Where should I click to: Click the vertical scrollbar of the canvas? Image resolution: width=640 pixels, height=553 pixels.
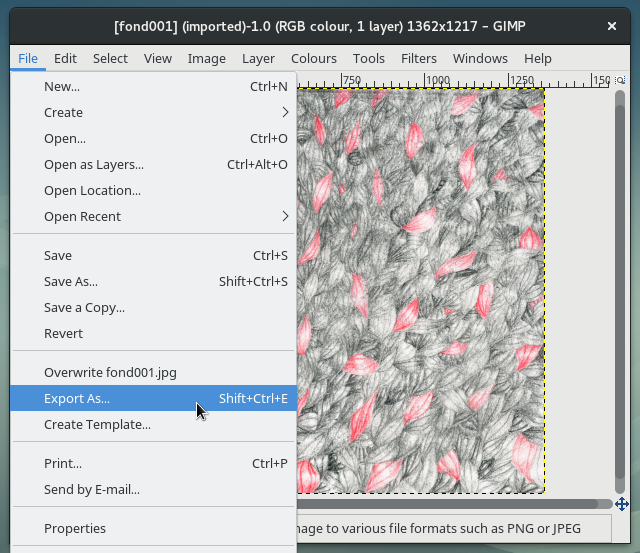pyautogui.click(x=620, y=292)
